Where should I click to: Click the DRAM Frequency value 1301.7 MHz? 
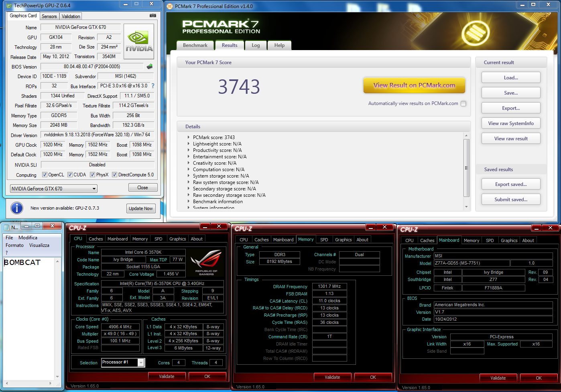(x=329, y=286)
